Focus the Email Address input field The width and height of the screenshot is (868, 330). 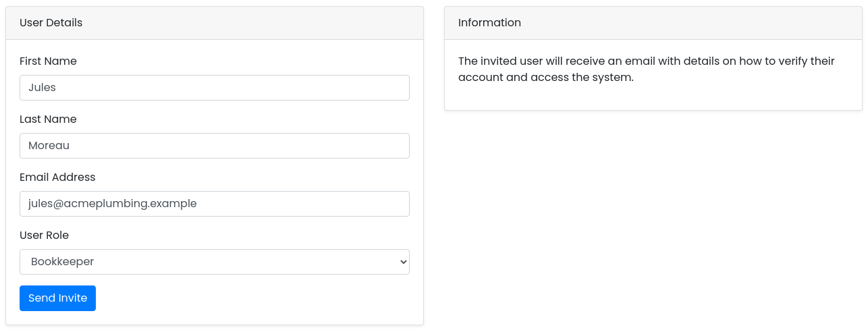point(215,204)
